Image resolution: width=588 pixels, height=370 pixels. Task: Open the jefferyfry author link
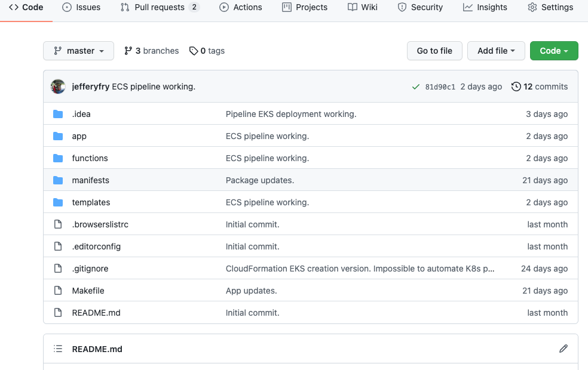click(x=91, y=87)
